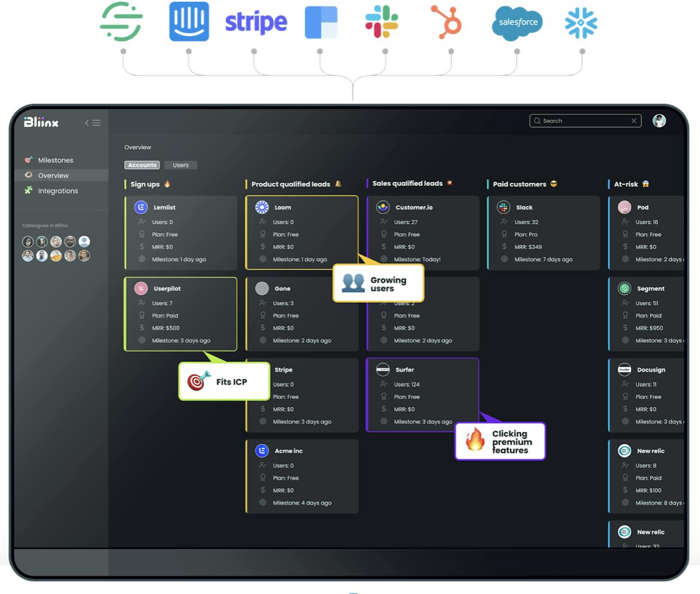Click the New relic logo with 8 users

click(x=624, y=451)
